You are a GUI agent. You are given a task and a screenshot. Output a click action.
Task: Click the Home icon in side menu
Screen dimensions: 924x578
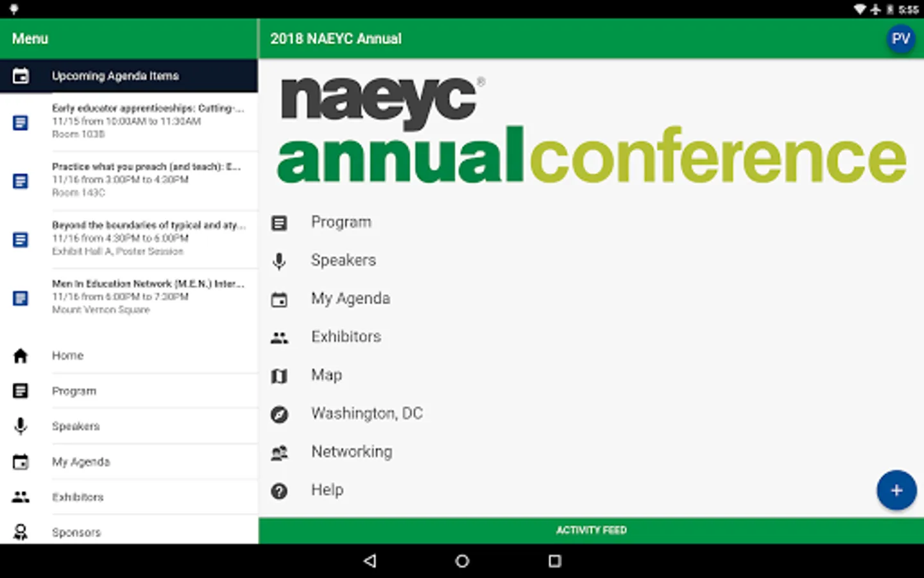tap(21, 356)
